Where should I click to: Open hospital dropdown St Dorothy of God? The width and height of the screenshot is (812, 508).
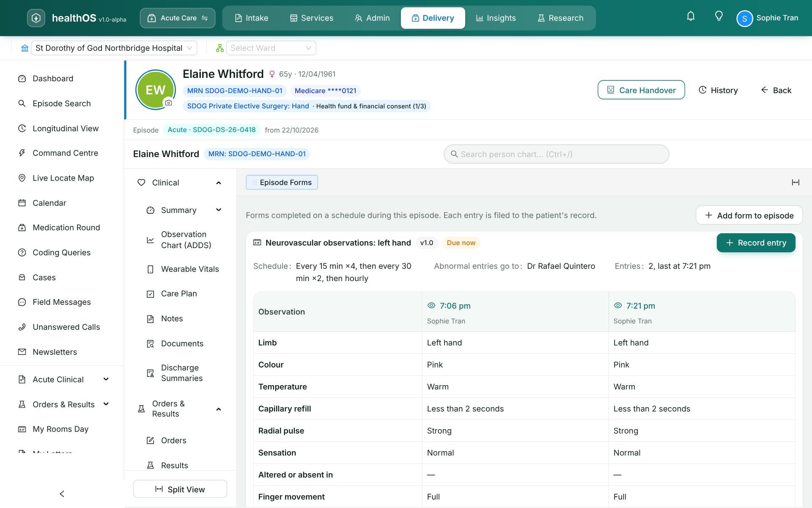(114, 48)
